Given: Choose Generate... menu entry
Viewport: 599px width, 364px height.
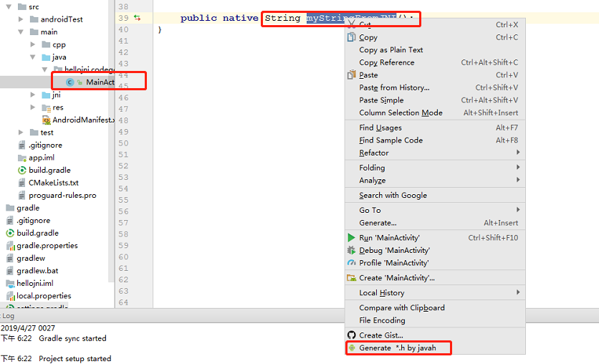Looking at the screenshot, I should [435, 223].
